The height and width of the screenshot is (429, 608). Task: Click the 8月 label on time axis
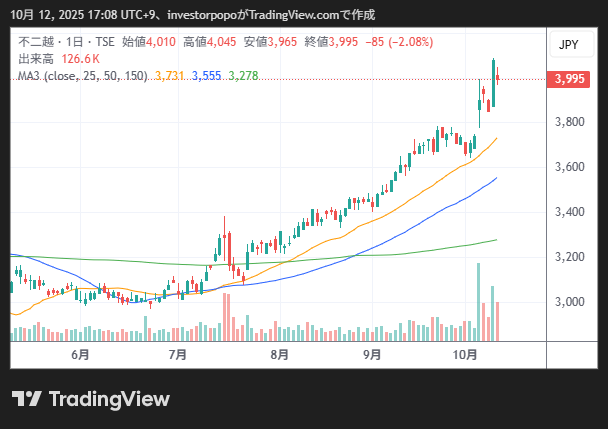[x=279, y=354]
